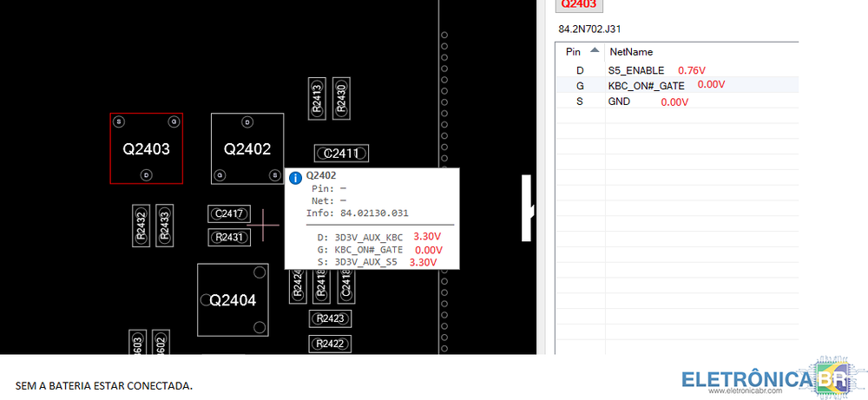
Task: Select resistor R2430
Action: (x=340, y=97)
